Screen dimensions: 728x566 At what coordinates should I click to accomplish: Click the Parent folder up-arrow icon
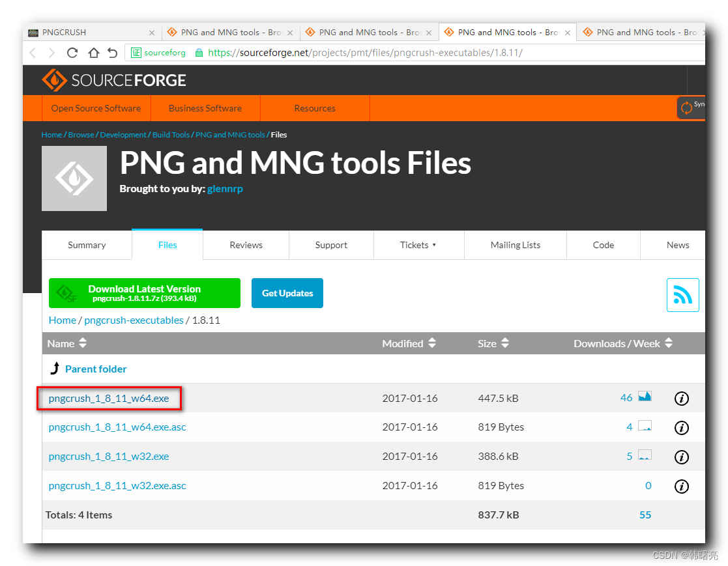55,368
